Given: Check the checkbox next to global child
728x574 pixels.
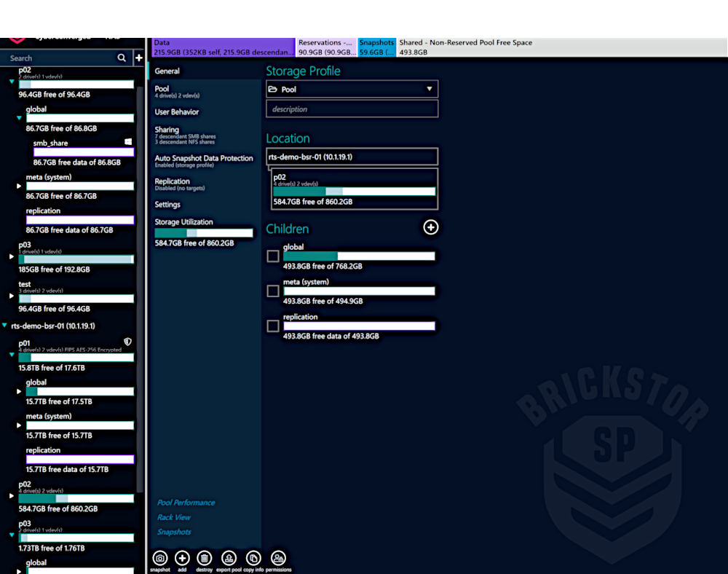Looking at the screenshot, I should [x=272, y=256].
